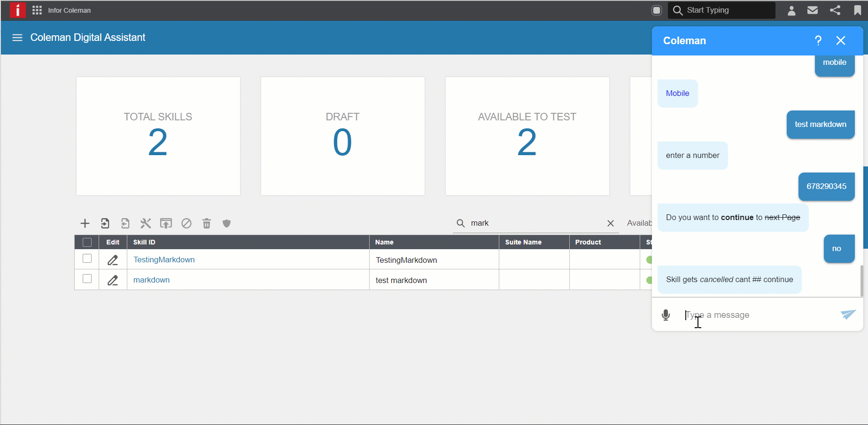
Task: Add a new skill with plus icon
Action: tap(85, 223)
